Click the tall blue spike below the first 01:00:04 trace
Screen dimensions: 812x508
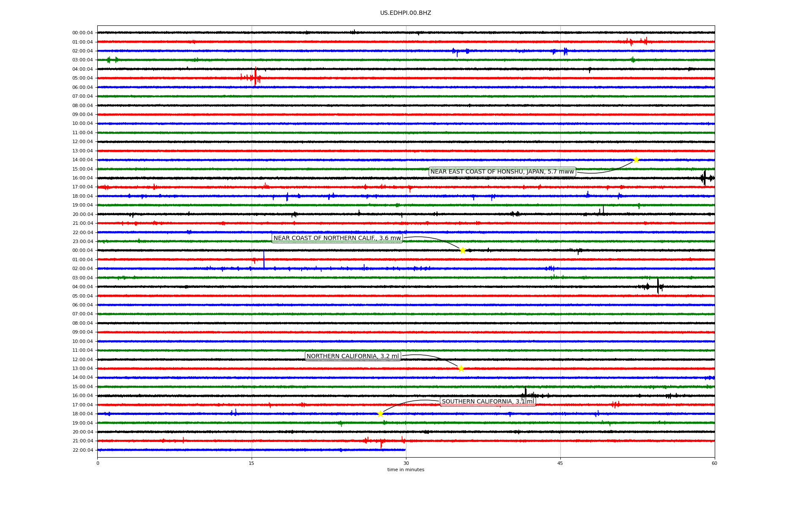tap(264, 259)
